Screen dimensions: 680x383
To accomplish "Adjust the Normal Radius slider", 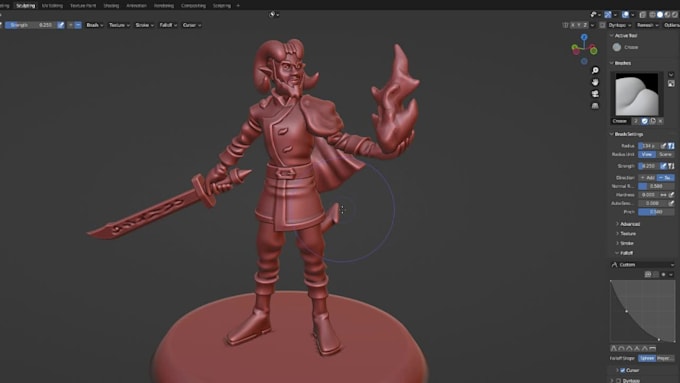I will click(656, 186).
